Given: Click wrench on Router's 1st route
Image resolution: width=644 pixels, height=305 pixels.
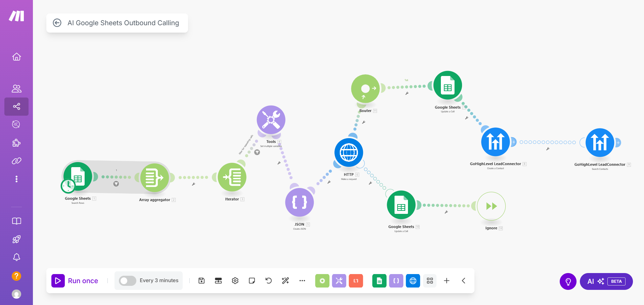Looking at the screenshot, I should 407,93.
